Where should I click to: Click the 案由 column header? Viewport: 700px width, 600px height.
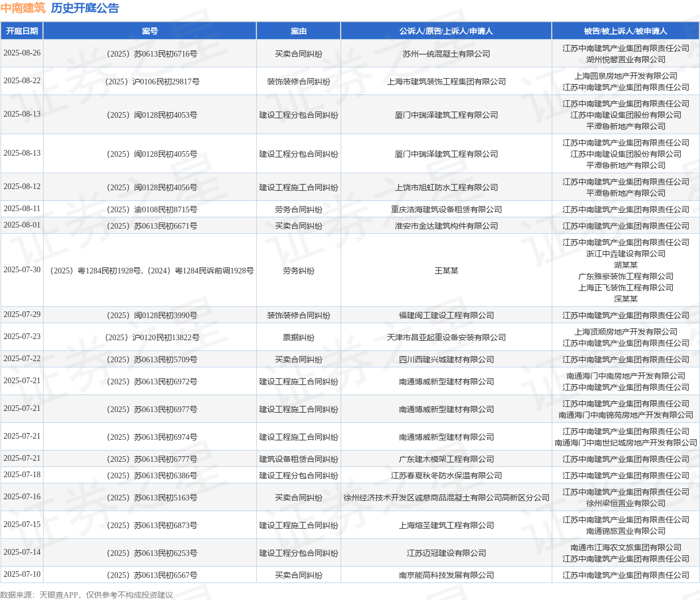pos(299,31)
